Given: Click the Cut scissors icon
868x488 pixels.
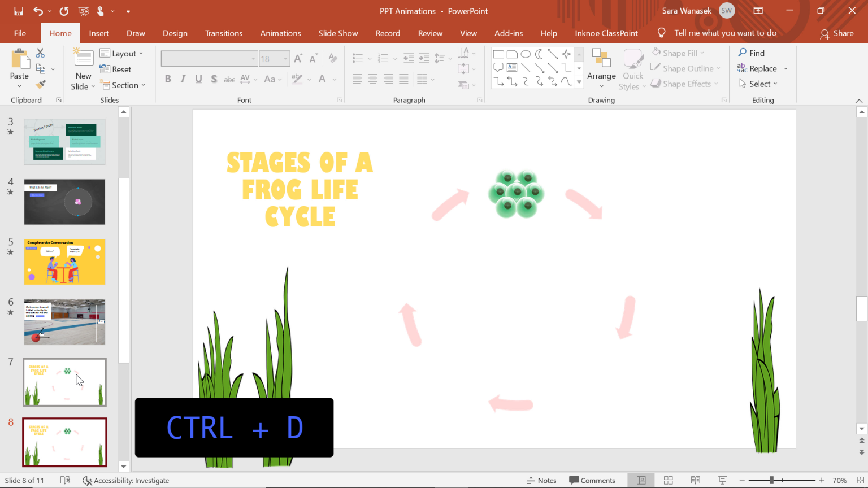Looking at the screenshot, I should click(40, 53).
